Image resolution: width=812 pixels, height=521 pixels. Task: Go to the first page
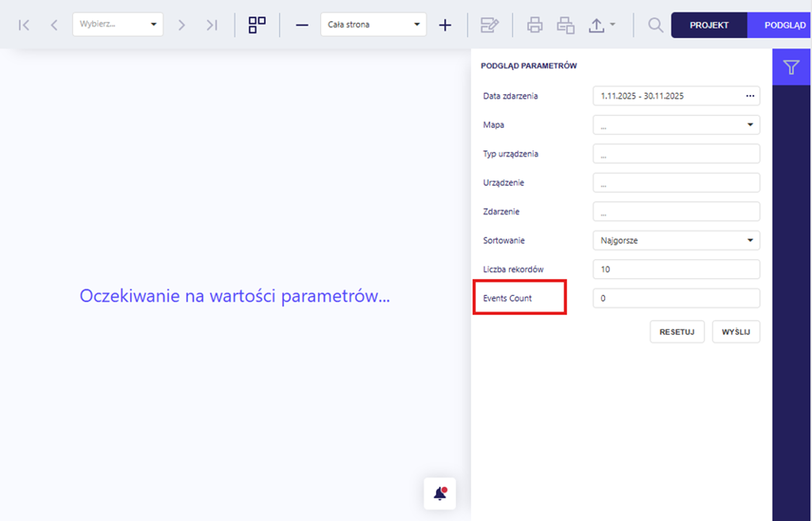click(24, 25)
